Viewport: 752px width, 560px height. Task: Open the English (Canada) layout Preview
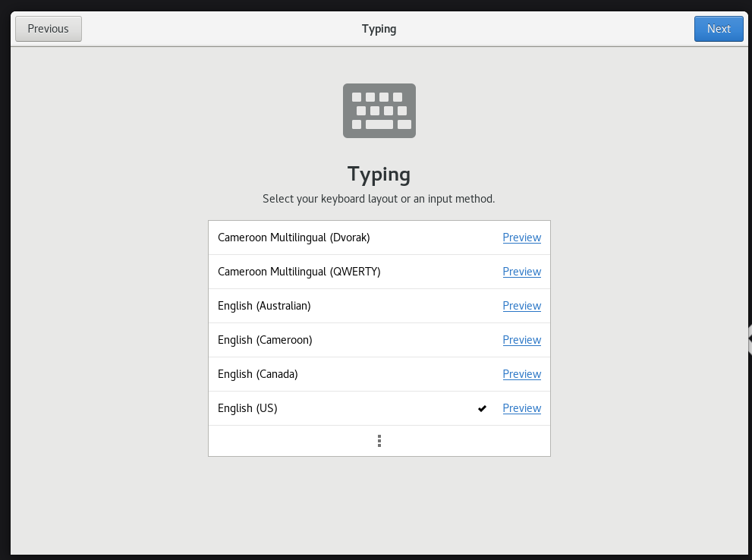[521, 374]
